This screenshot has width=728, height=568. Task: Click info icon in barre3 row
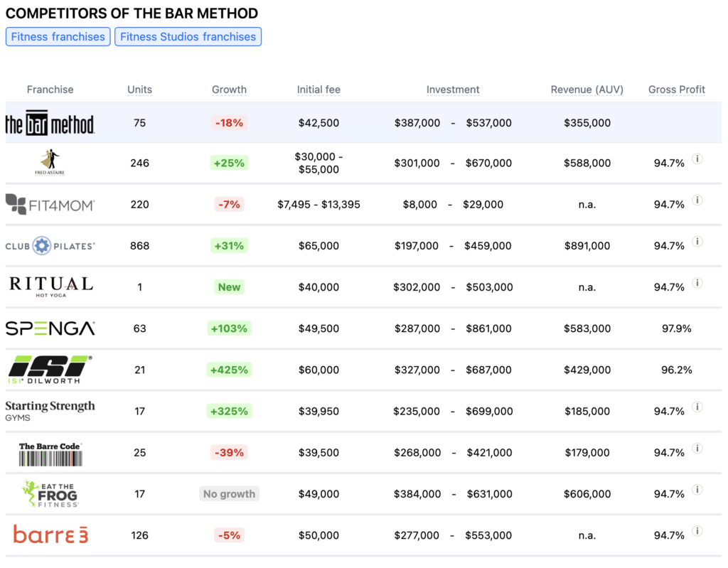(697, 531)
